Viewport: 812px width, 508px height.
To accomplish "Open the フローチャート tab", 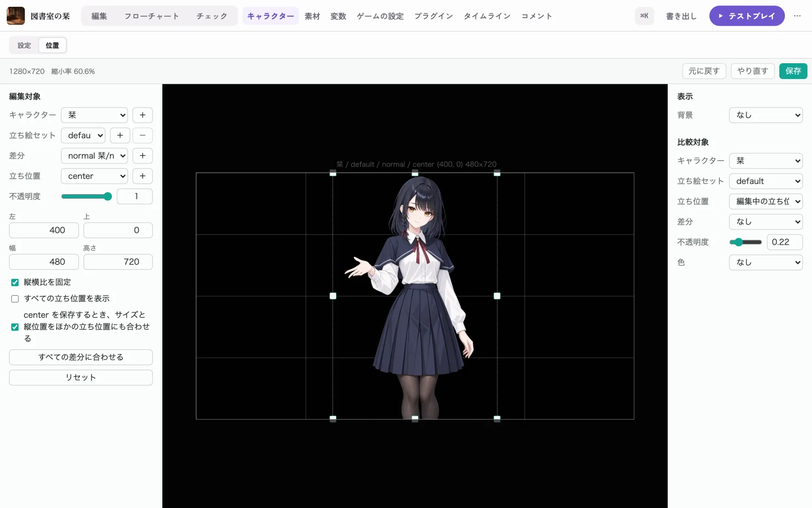I will pyautogui.click(x=152, y=16).
